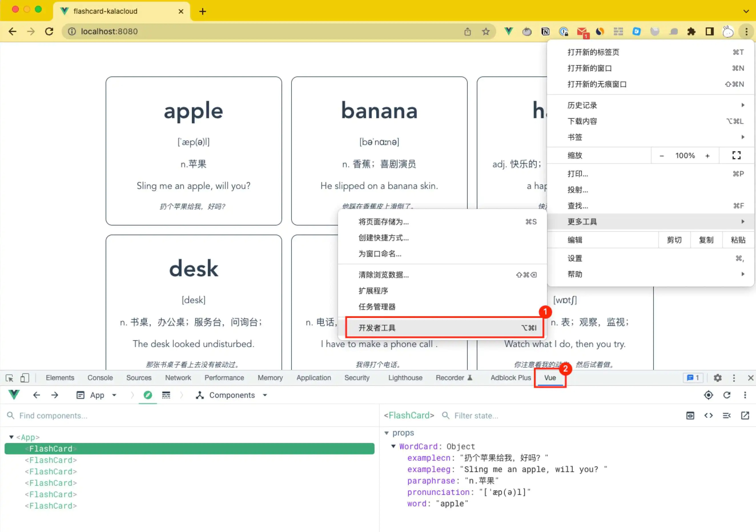Click the Chrome extensions puzzle icon
This screenshot has width=756, height=532.
point(692,31)
